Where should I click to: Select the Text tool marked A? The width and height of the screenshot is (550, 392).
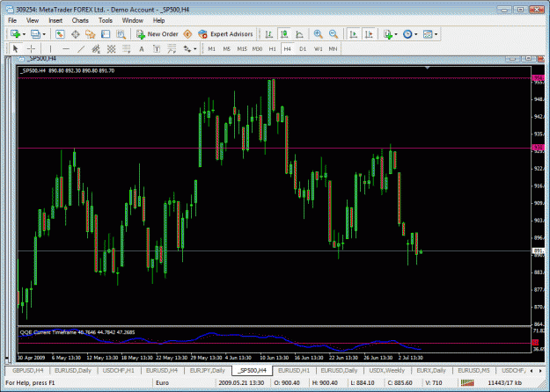[x=142, y=48]
